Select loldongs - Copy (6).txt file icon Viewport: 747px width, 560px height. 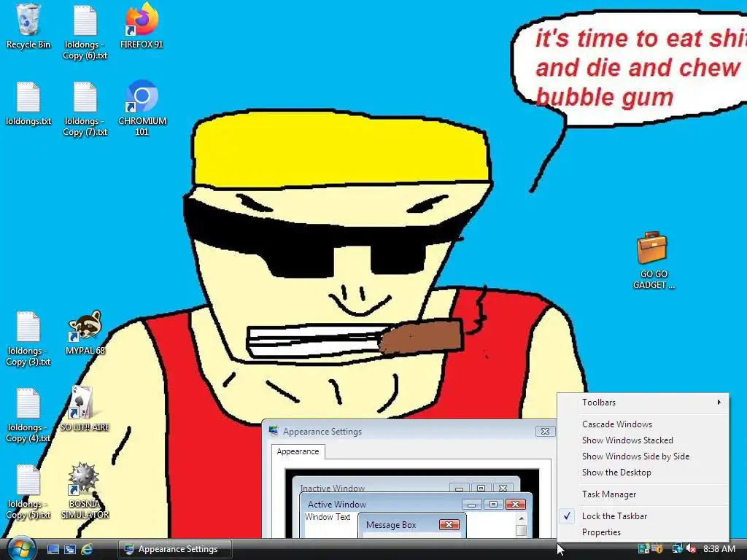pyautogui.click(x=85, y=20)
